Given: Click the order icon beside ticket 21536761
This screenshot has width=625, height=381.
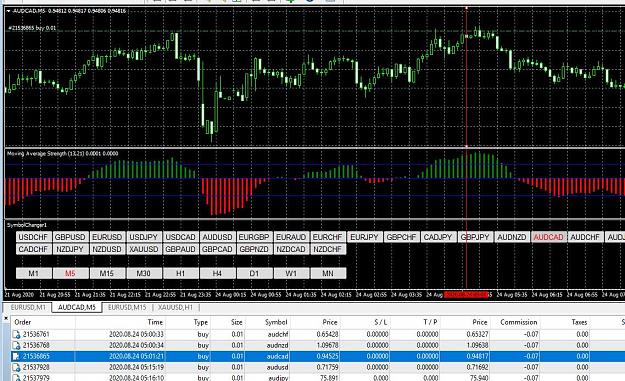Looking at the screenshot, I should pyautogui.click(x=16, y=334).
